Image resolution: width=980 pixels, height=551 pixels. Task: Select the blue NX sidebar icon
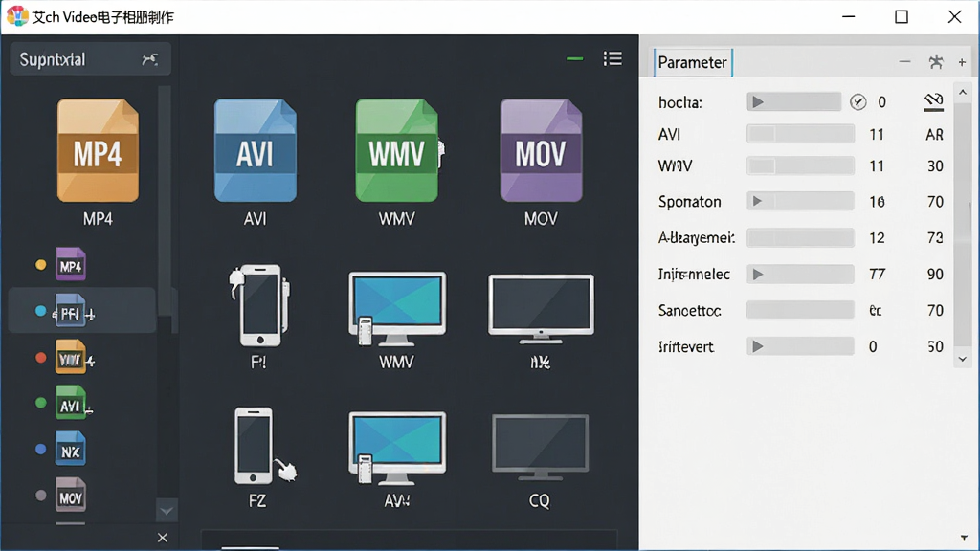point(70,450)
